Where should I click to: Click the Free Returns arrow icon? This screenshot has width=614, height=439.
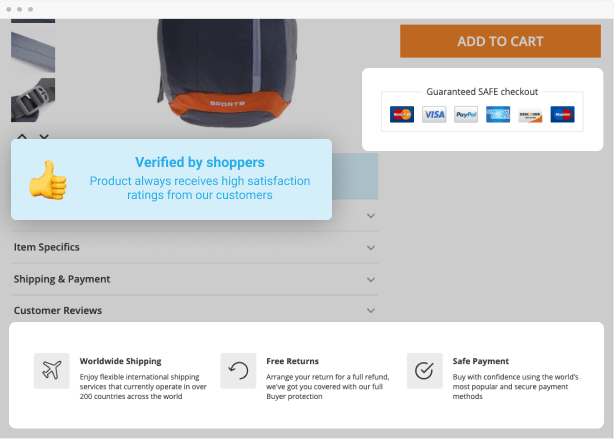point(238,370)
